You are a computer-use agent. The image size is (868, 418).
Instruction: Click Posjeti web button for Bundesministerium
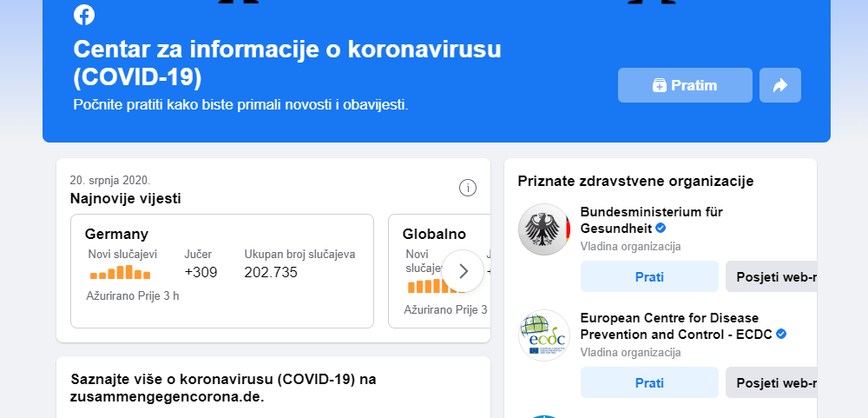tap(771, 276)
